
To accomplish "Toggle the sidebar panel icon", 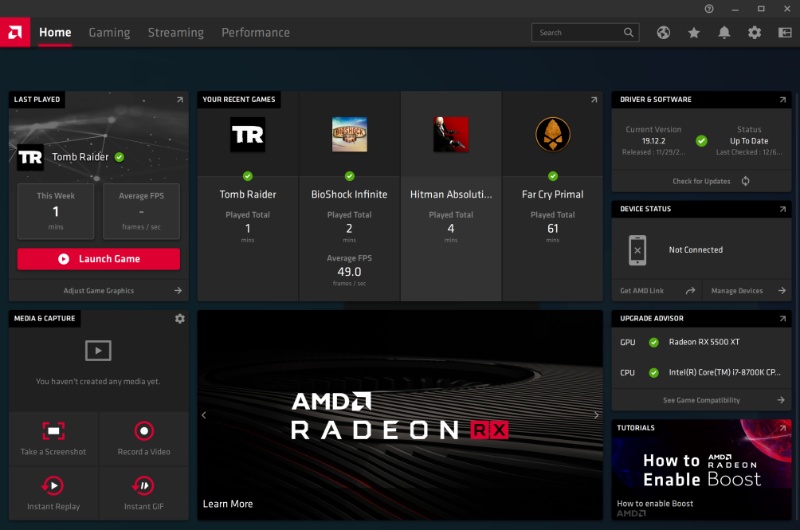I will 785,33.
